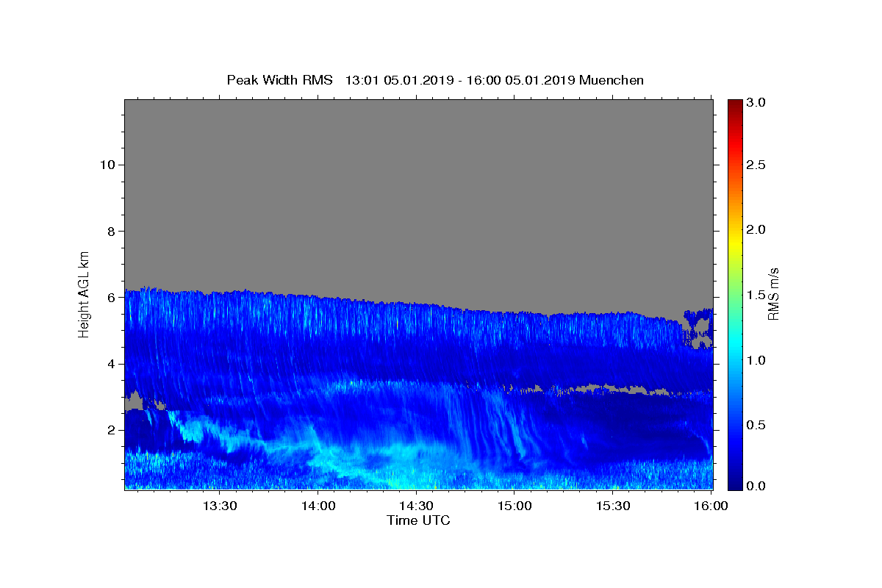Viewport: 882px width, 588px height.
Task: Click the plot title 'Peak Width RMS'
Action: coord(279,80)
